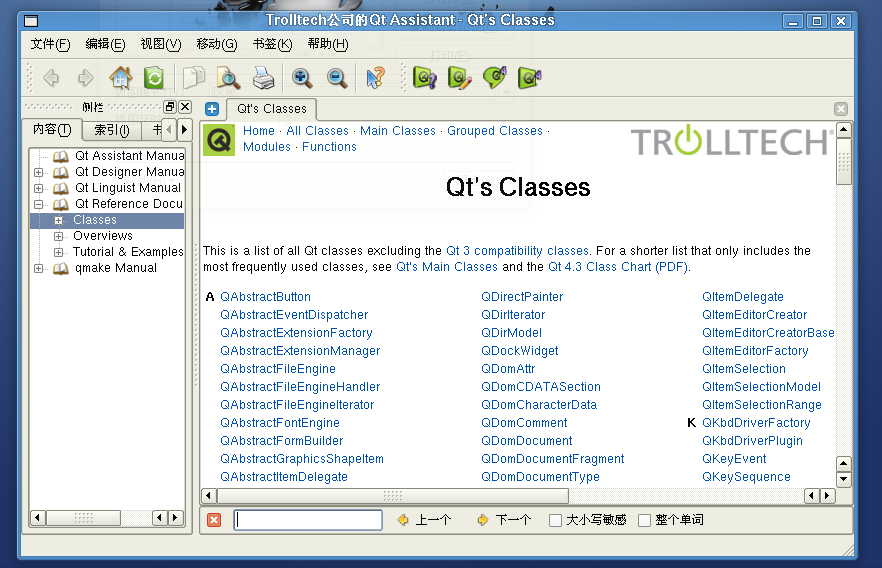This screenshot has width=882, height=568.
Task: Open the last green qmake manual toolbar icon
Action: point(529,78)
